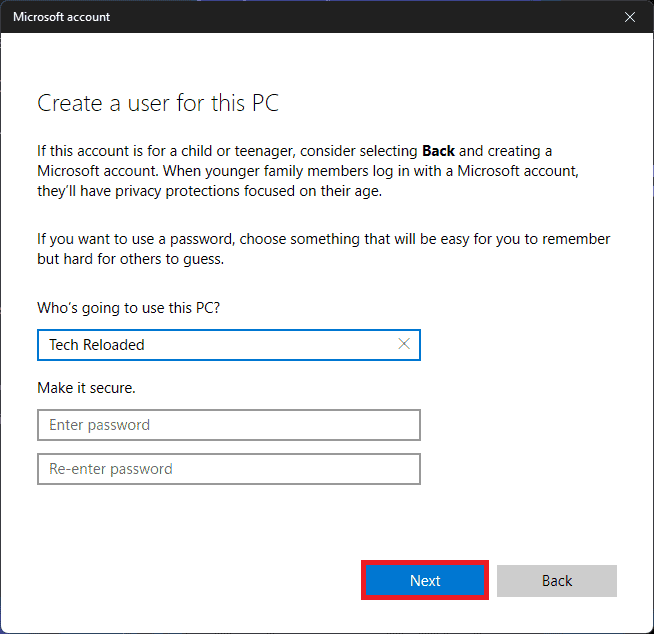
Task: Clear the username field with the X icon
Action: click(404, 344)
